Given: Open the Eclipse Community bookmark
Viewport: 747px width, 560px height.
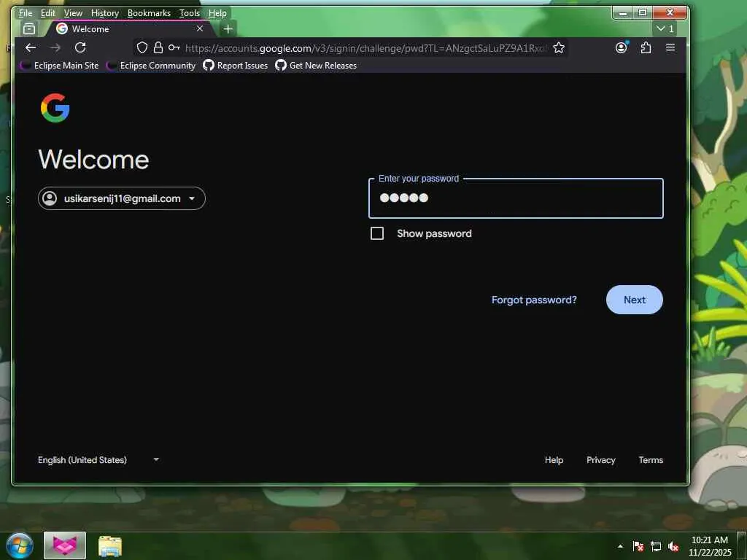Looking at the screenshot, I should 151,66.
